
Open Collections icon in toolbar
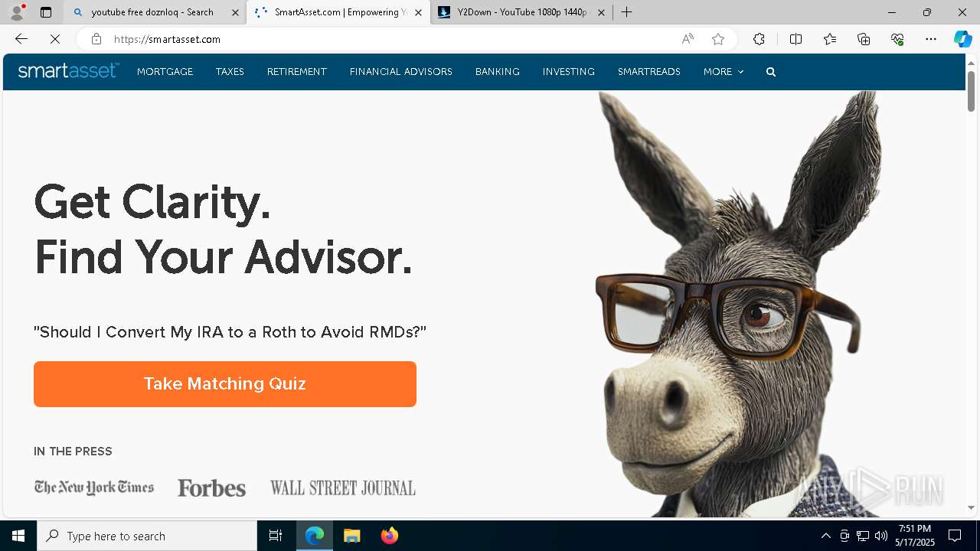tap(864, 39)
